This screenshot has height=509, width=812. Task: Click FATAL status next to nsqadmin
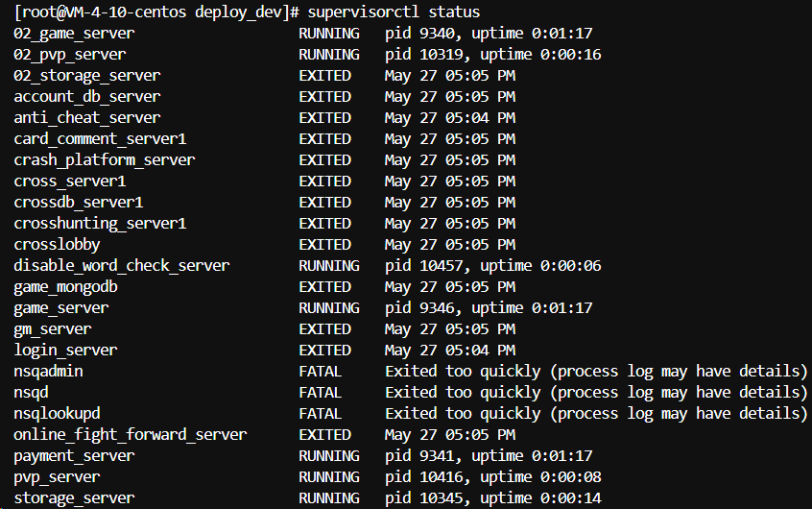click(x=321, y=371)
